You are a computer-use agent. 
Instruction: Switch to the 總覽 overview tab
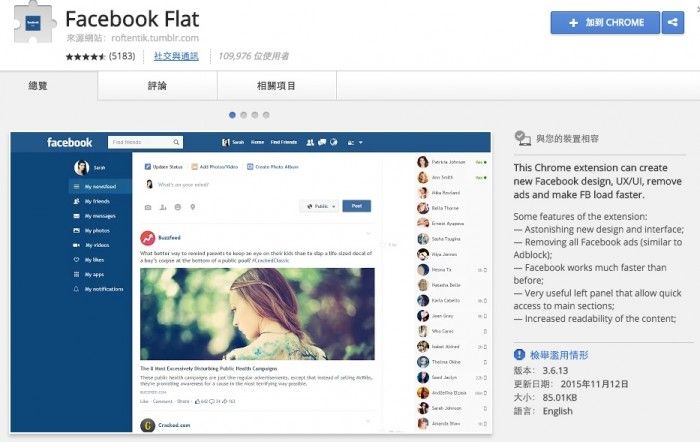(x=38, y=86)
